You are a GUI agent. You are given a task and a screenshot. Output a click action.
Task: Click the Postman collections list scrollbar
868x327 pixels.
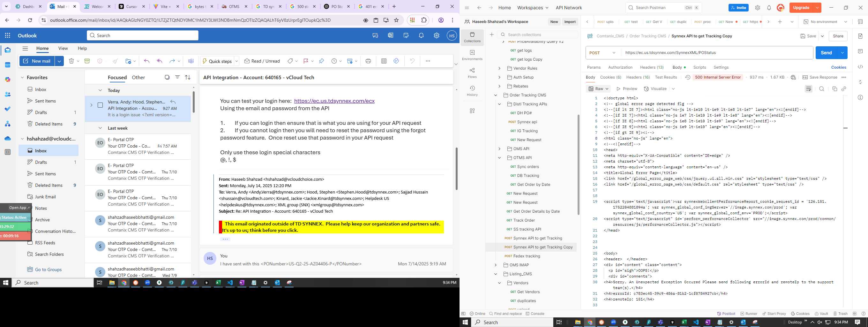pos(579,164)
